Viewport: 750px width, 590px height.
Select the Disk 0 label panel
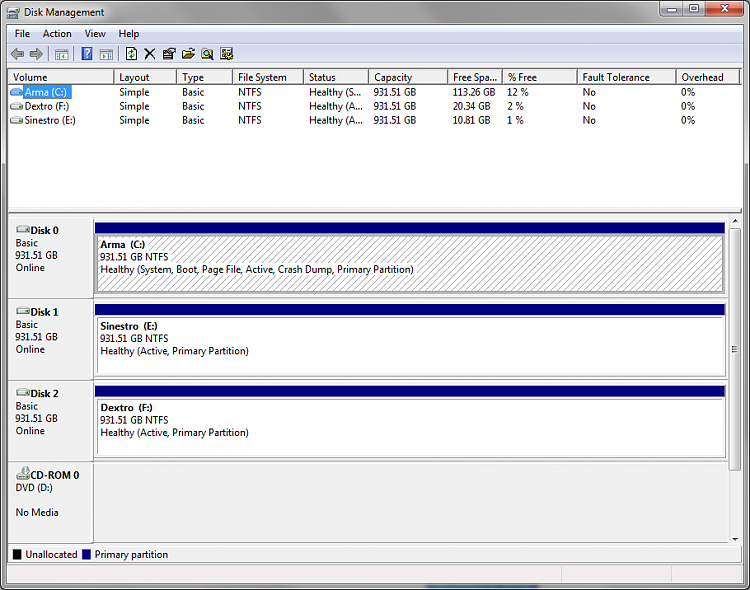click(x=51, y=257)
